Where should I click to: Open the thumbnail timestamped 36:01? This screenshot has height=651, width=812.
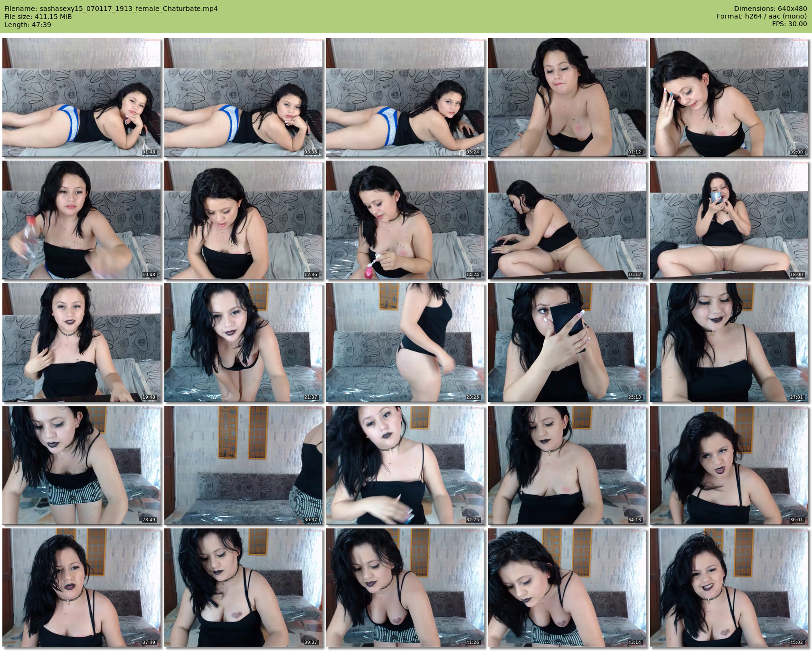pos(729,465)
